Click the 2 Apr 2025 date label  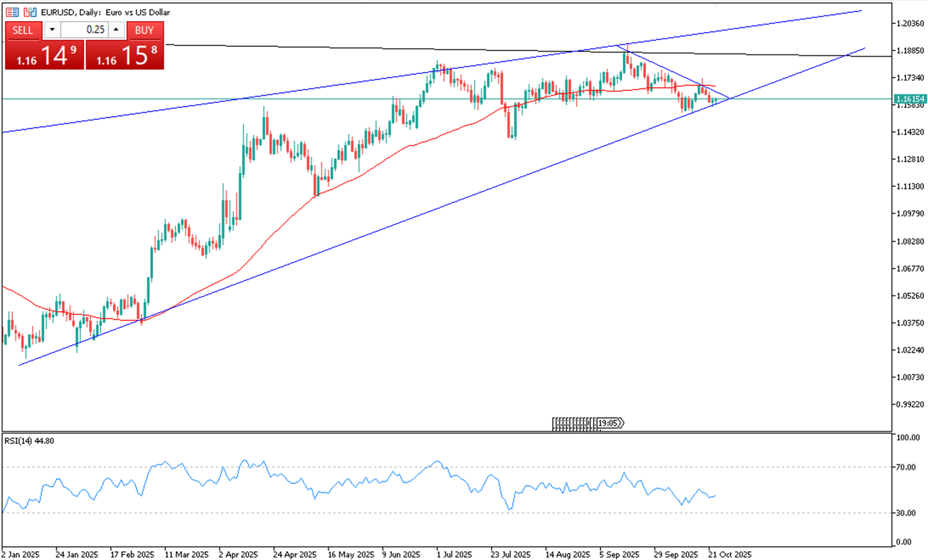[238, 554]
